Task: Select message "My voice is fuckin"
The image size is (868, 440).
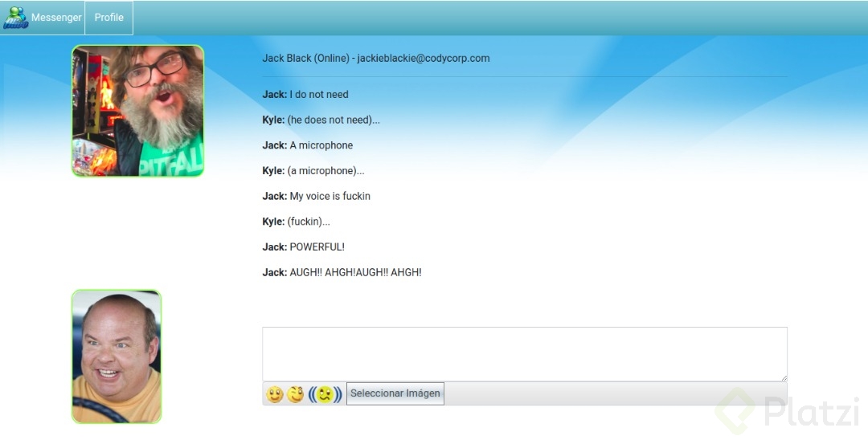Action: [x=317, y=196]
